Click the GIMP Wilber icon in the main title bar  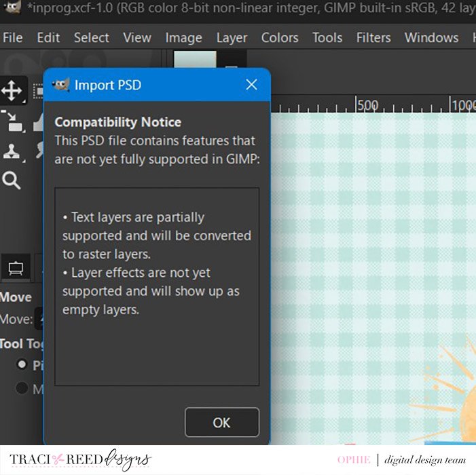pos(12,7)
